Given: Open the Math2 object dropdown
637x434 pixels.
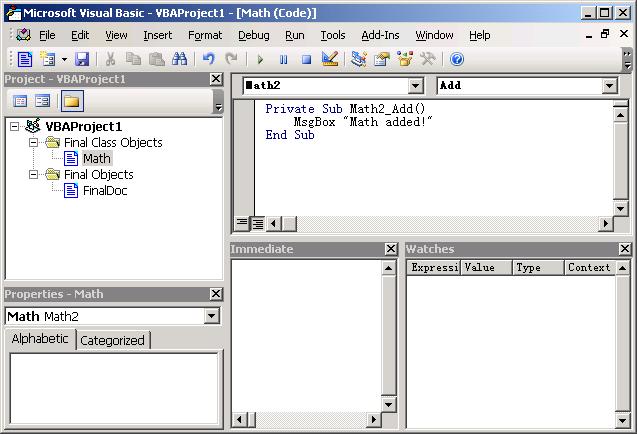Looking at the screenshot, I should coord(415,86).
